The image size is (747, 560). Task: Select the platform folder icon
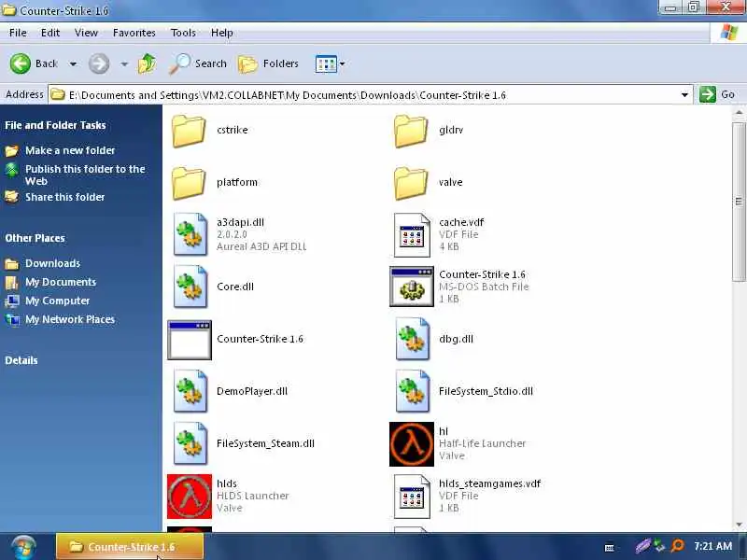tap(189, 182)
